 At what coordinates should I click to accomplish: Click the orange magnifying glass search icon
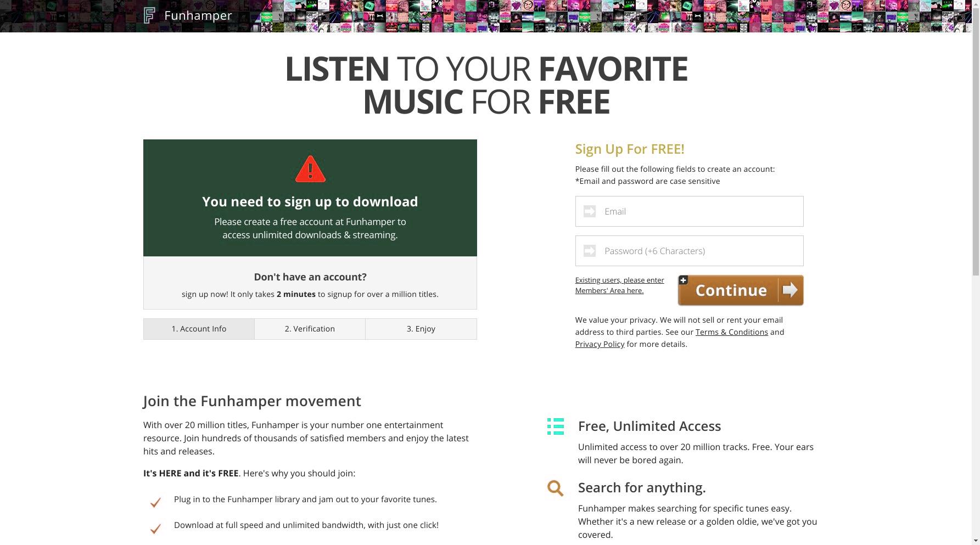tap(555, 488)
